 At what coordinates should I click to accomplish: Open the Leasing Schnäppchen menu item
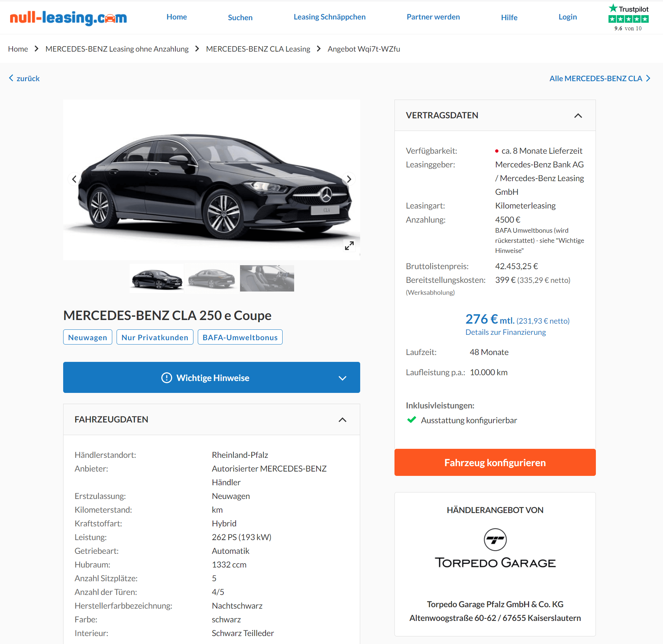pyautogui.click(x=330, y=17)
